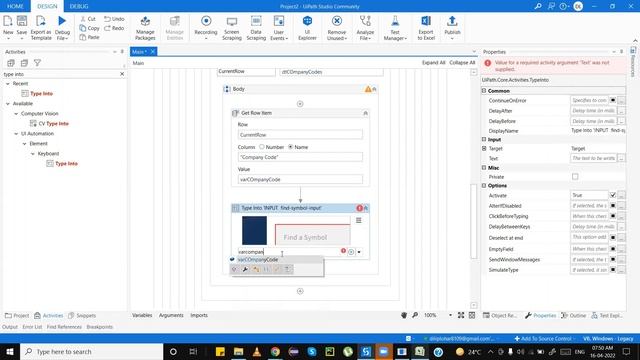Open the Text property expression editor
Screen dimensions: 640x360
621,158
